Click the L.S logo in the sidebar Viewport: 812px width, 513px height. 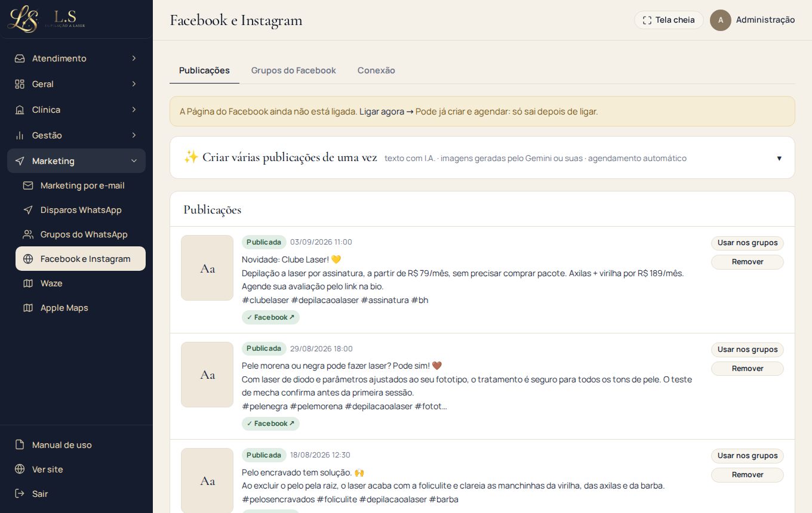tap(47, 18)
